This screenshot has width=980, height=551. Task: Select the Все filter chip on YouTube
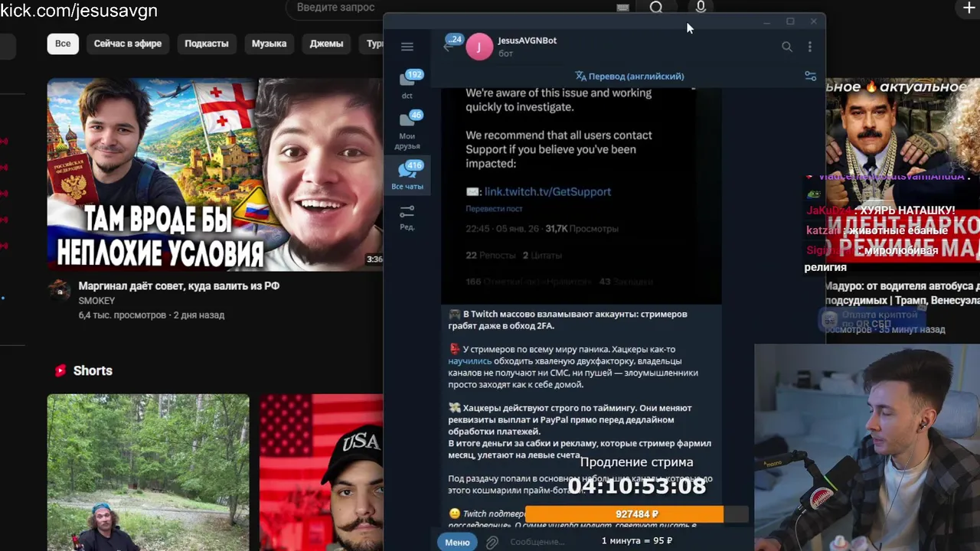coord(63,44)
